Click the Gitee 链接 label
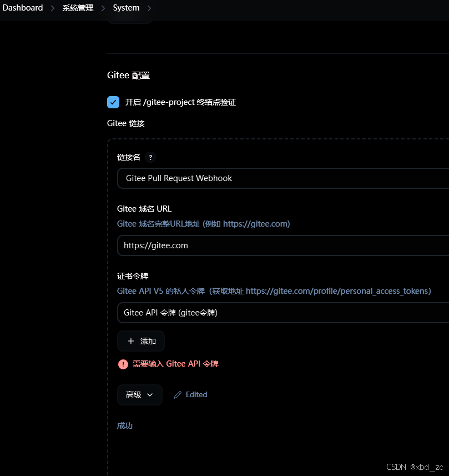 (x=125, y=123)
